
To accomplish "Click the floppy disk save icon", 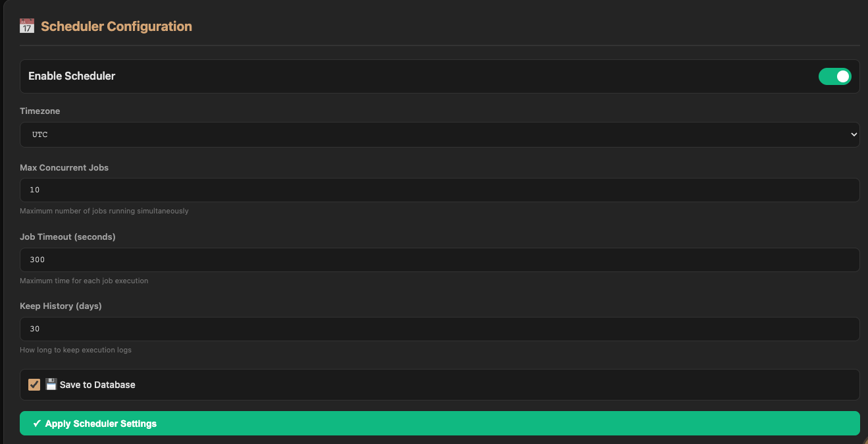I will 51,385.
